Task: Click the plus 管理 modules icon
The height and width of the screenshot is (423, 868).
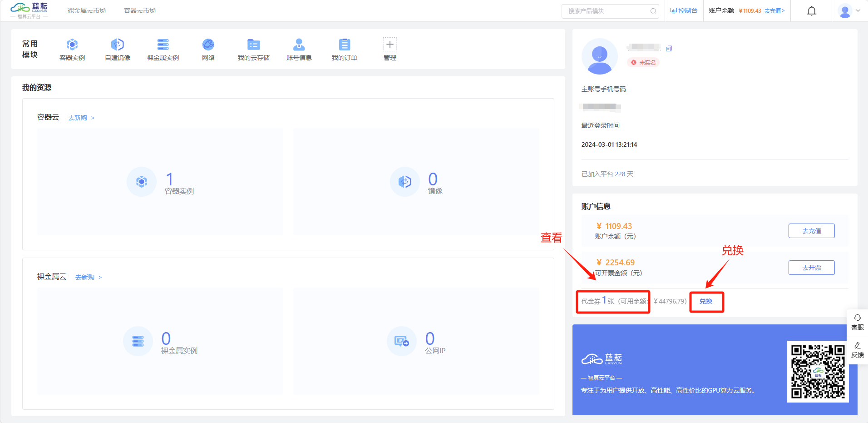Action: 390,45
